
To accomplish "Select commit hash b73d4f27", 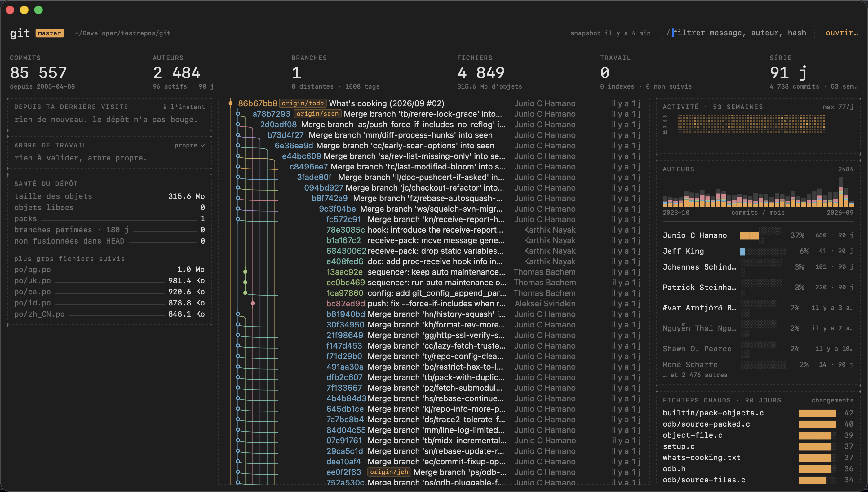I will click(x=286, y=135).
